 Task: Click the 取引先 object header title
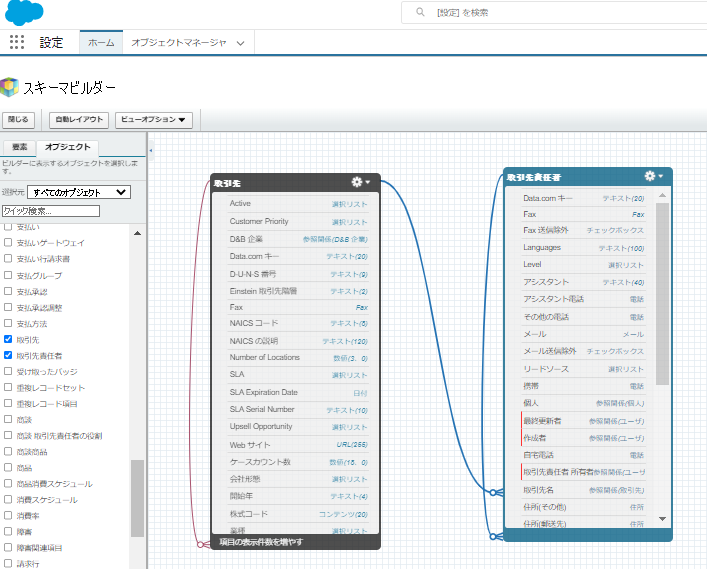(x=227, y=184)
